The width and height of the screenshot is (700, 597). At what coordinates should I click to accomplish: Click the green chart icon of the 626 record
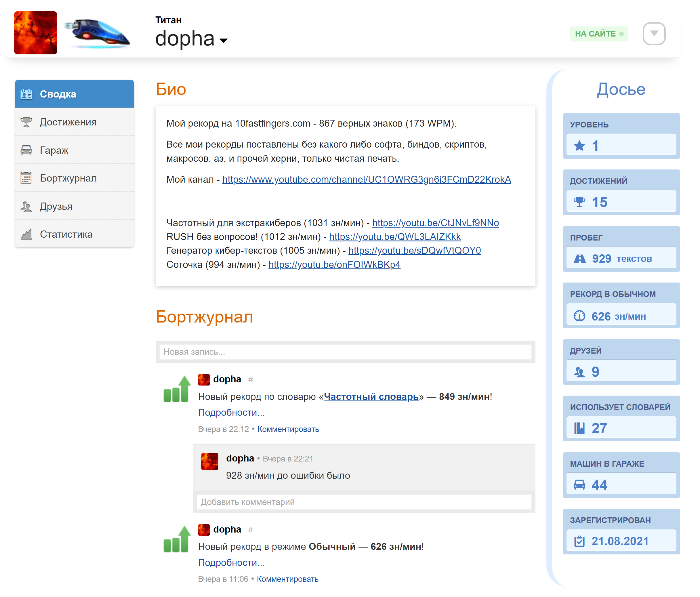pyautogui.click(x=177, y=539)
